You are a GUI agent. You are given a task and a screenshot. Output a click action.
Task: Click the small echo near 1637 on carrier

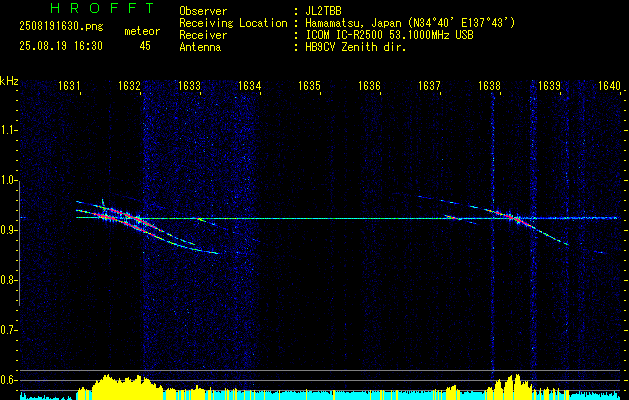click(x=453, y=217)
